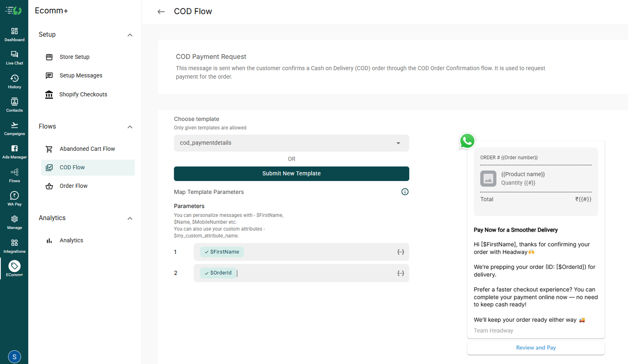Open the cod_paymentdetails template dropdown
Screen dimensions: 628x364
pyautogui.click(x=291, y=143)
